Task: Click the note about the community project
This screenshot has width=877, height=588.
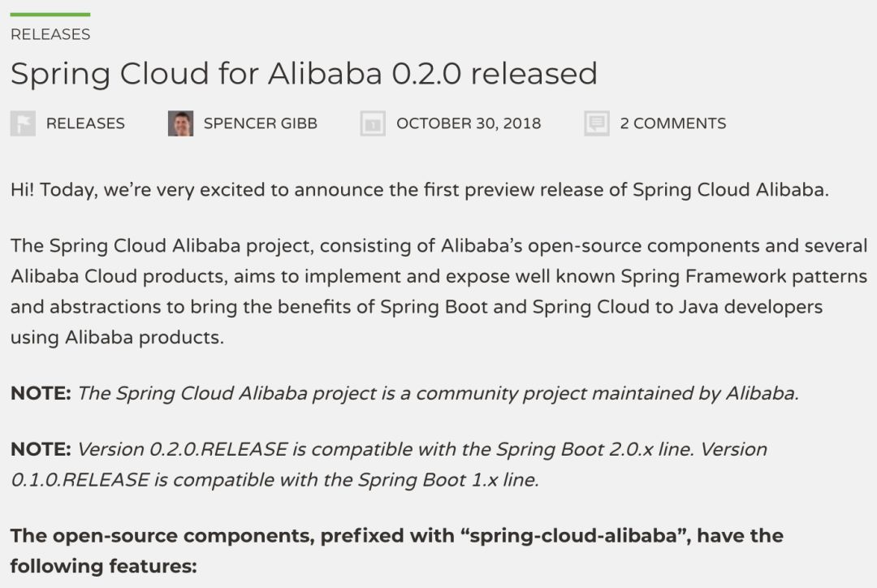Action: click(x=438, y=394)
